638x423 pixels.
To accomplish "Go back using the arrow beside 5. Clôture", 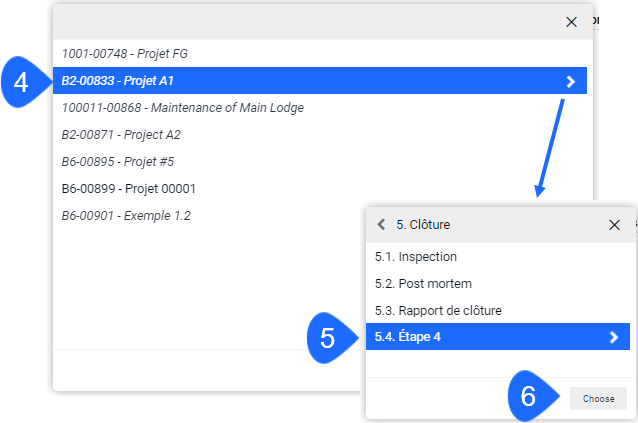I will pyautogui.click(x=381, y=225).
